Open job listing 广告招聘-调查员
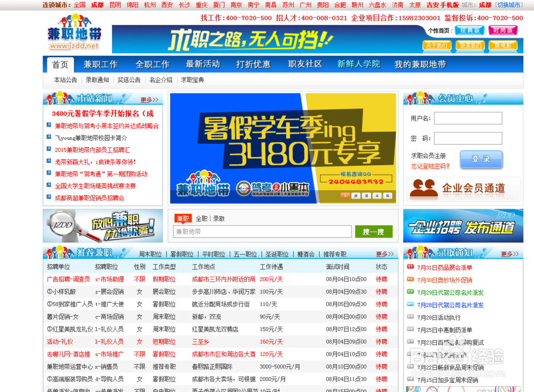The image size is (534, 392). pos(68,279)
